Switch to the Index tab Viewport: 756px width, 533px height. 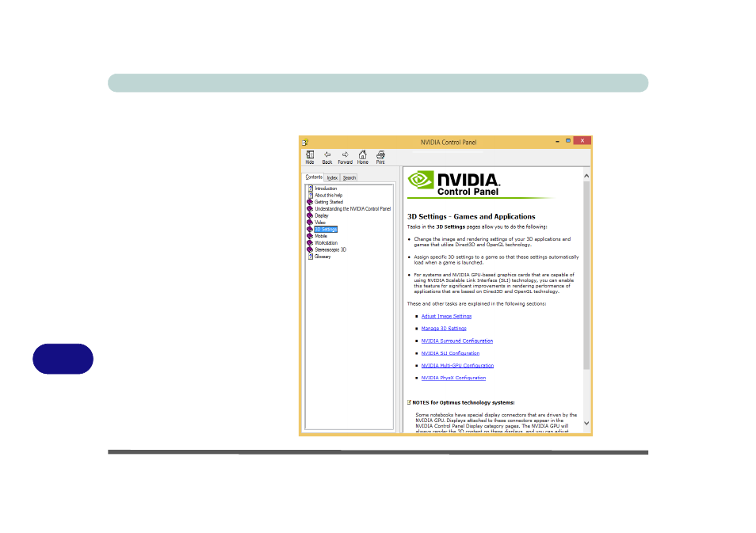coord(332,178)
